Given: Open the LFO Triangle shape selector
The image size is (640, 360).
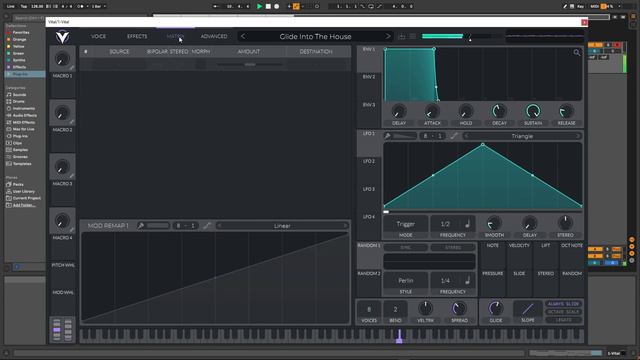Looking at the screenshot, I should pos(522,136).
